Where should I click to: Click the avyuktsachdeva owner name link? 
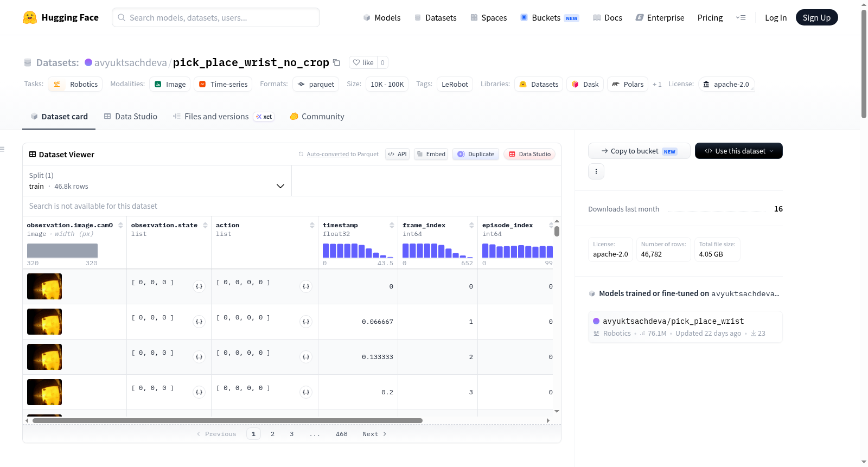[x=131, y=62]
